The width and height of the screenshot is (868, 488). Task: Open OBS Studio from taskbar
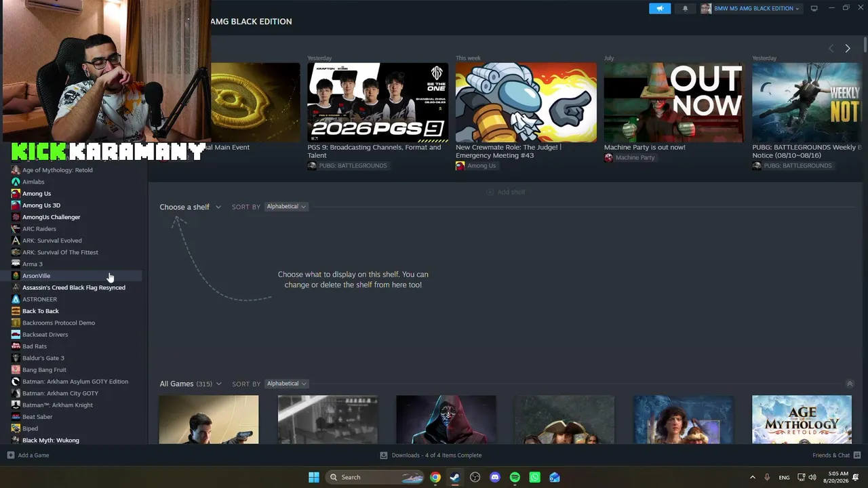(x=475, y=477)
